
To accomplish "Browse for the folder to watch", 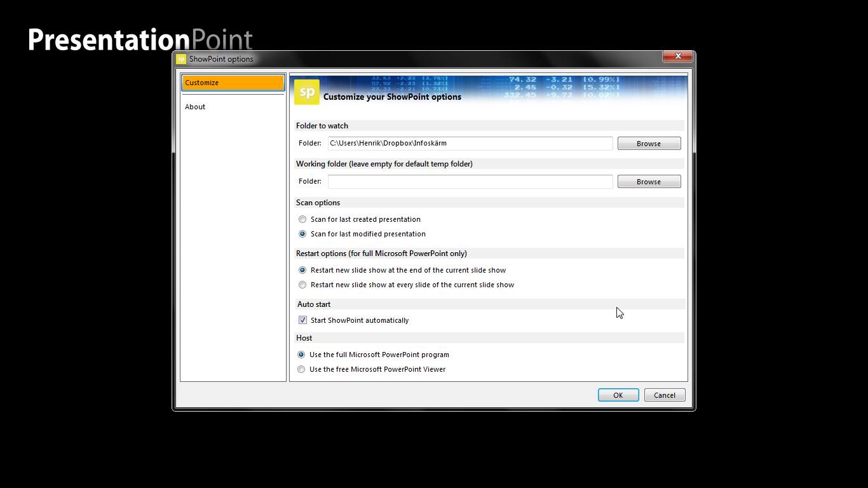I will (x=649, y=144).
